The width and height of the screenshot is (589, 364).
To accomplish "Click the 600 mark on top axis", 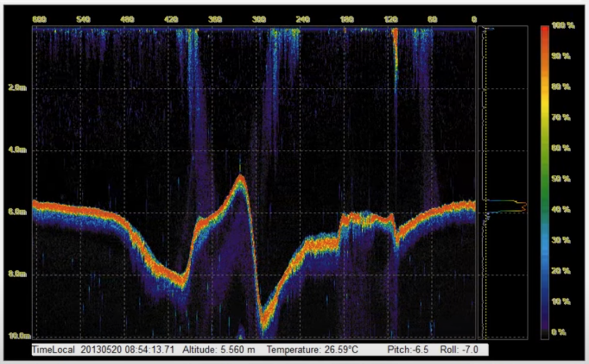I will point(40,19).
